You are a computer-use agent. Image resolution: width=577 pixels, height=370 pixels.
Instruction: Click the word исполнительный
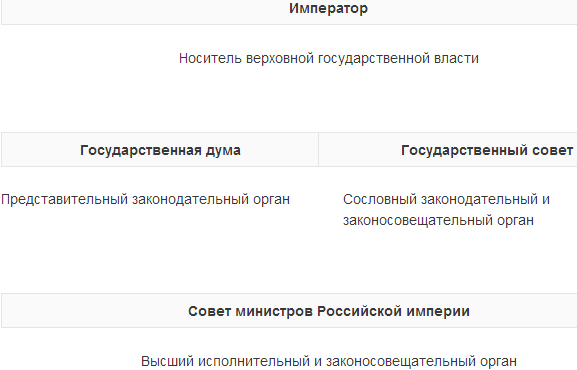(254, 361)
